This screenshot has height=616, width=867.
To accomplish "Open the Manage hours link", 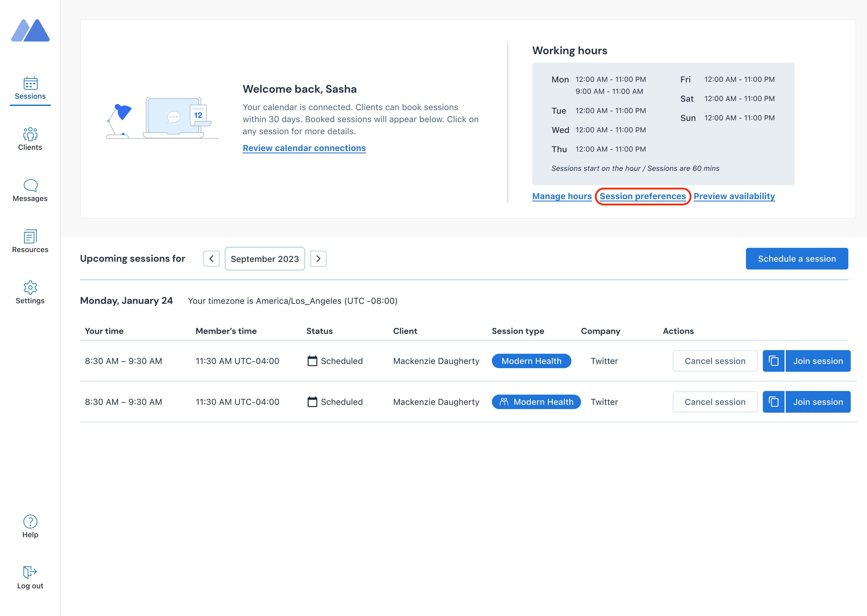I will 562,196.
